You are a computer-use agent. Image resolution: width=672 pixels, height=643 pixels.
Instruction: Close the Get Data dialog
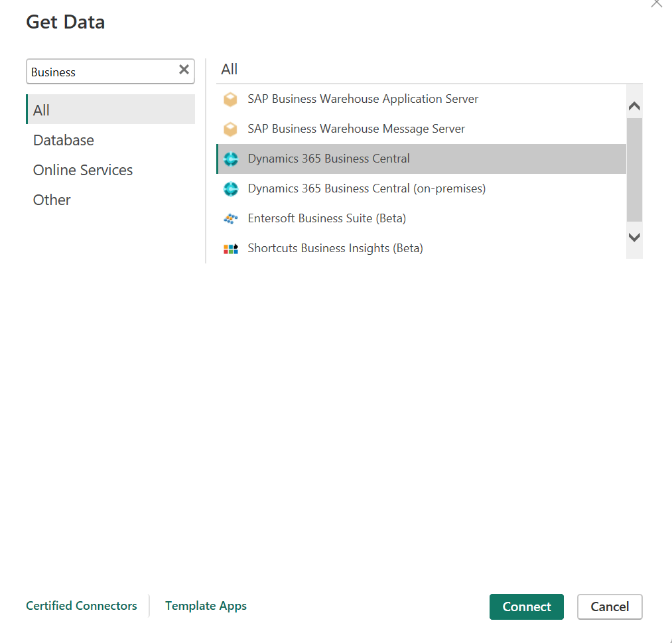pos(657,3)
